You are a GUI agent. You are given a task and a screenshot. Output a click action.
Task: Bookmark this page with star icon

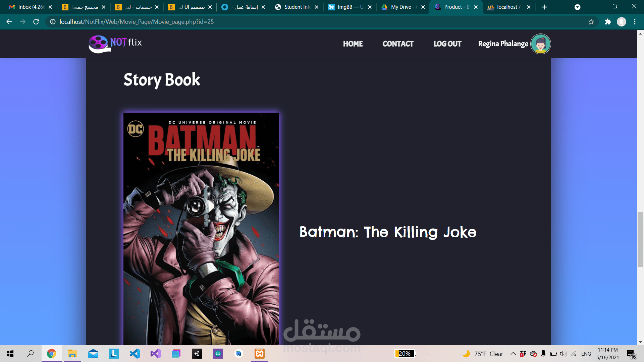click(591, 22)
